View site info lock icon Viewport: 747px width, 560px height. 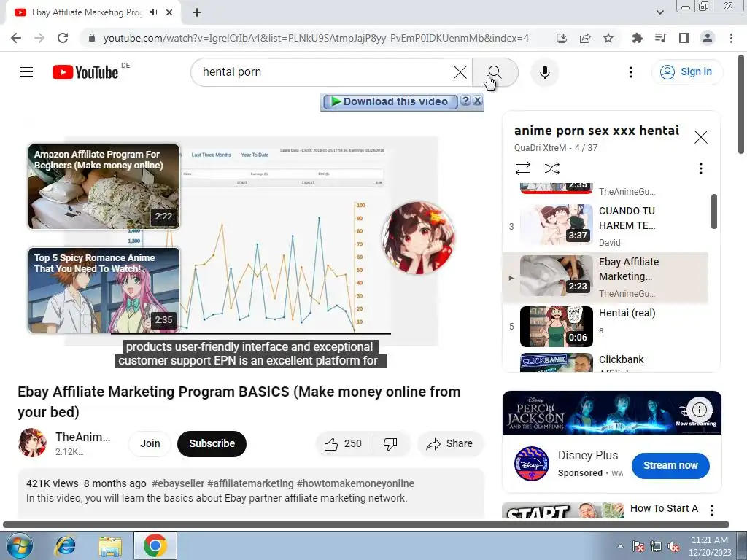(x=92, y=38)
